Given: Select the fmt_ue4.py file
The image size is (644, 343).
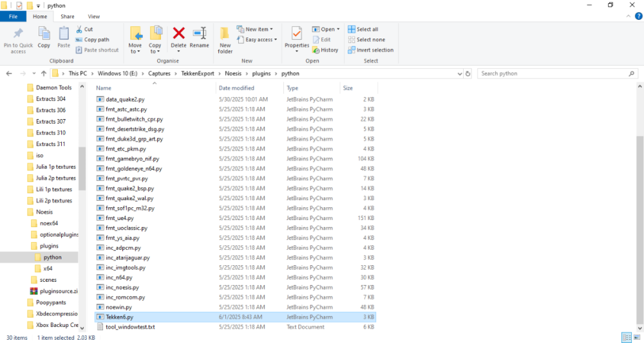Looking at the screenshot, I should tap(120, 218).
